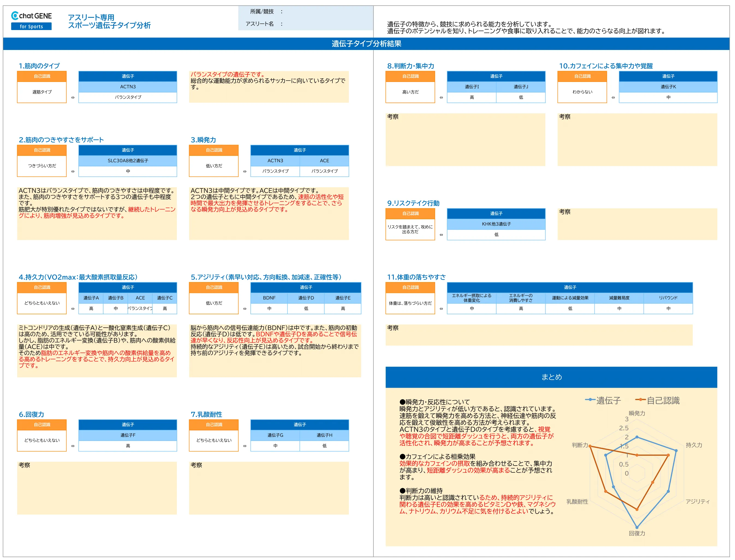This screenshot has height=560, width=735.
Task: Click the 考察 box under 8.判断力・集中力
Action: click(465, 140)
